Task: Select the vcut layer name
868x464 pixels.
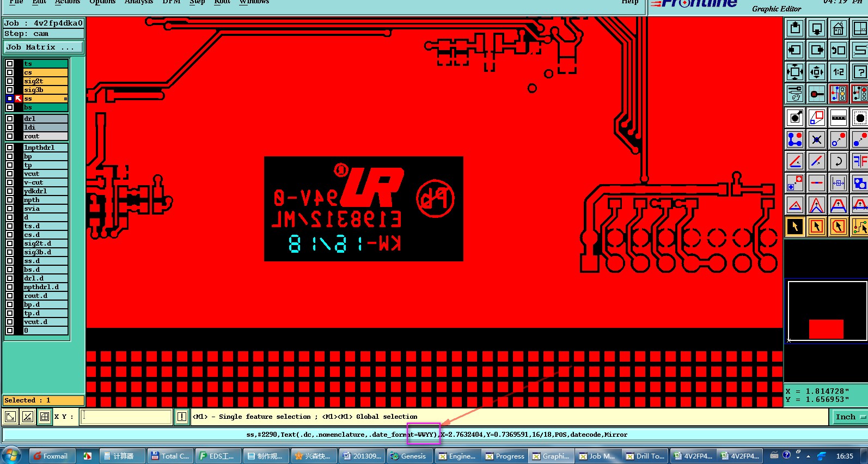Action: click(46, 174)
